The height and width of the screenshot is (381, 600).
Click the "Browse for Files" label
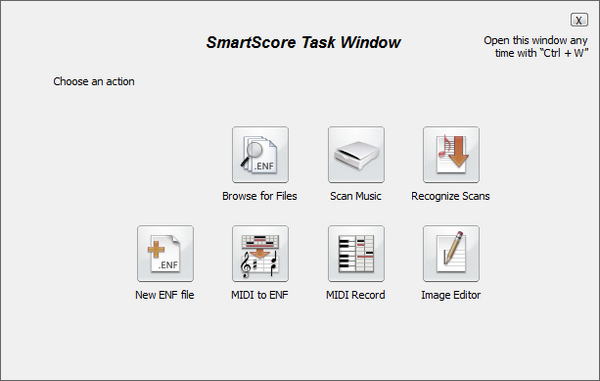pyautogui.click(x=259, y=196)
